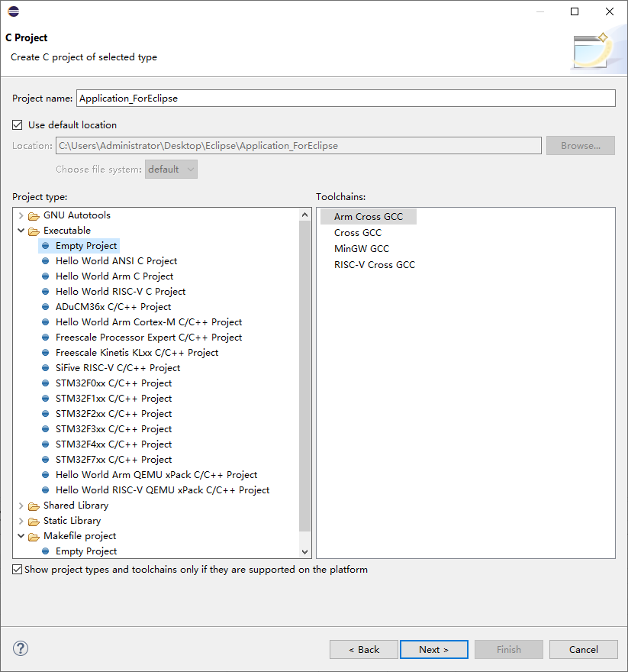Expand the GNU Autotools tree node
This screenshot has width=628, height=672.
(21, 215)
